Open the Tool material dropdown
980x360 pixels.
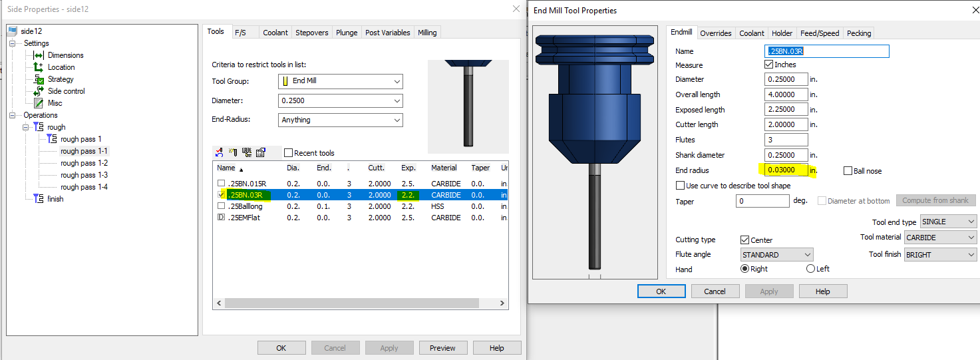click(x=940, y=238)
